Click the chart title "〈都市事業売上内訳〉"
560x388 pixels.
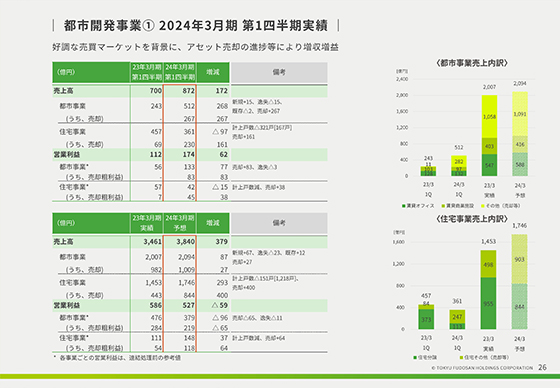pos(472,63)
